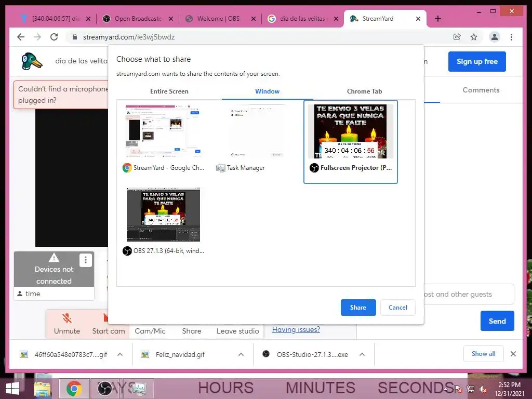
Task: Expand options for OBS-Studio-27.1.3 exe download
Action: pyautogui.click(x=362, y=354)
